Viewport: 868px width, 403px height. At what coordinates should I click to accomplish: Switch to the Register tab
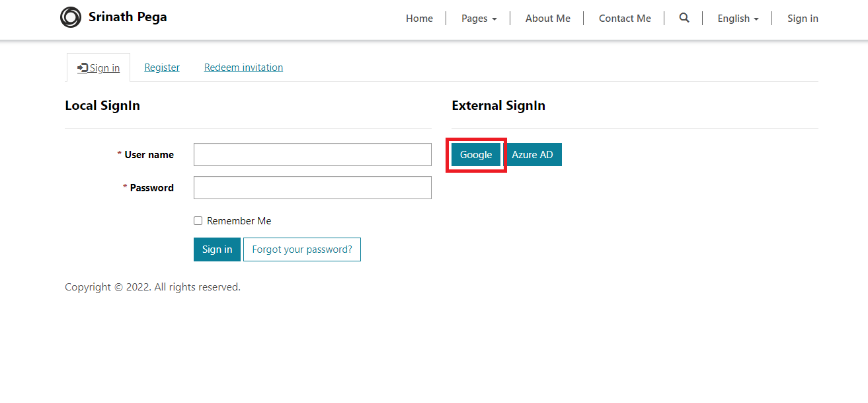pyautogui.click(x=162, y=67)
